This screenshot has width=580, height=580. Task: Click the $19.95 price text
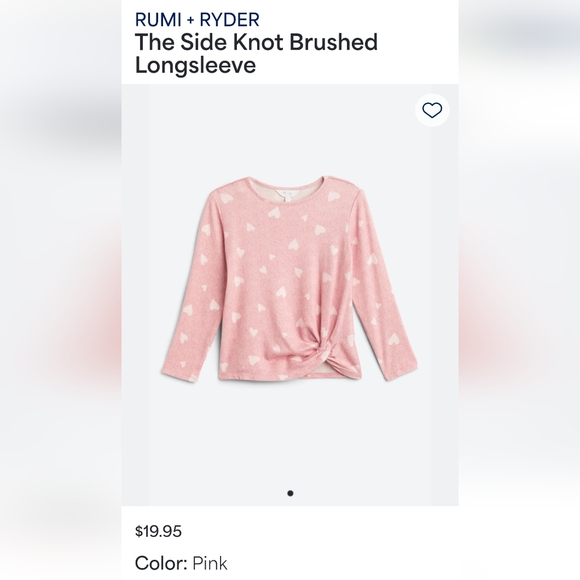pyautogui.click(x=158, y=531)
